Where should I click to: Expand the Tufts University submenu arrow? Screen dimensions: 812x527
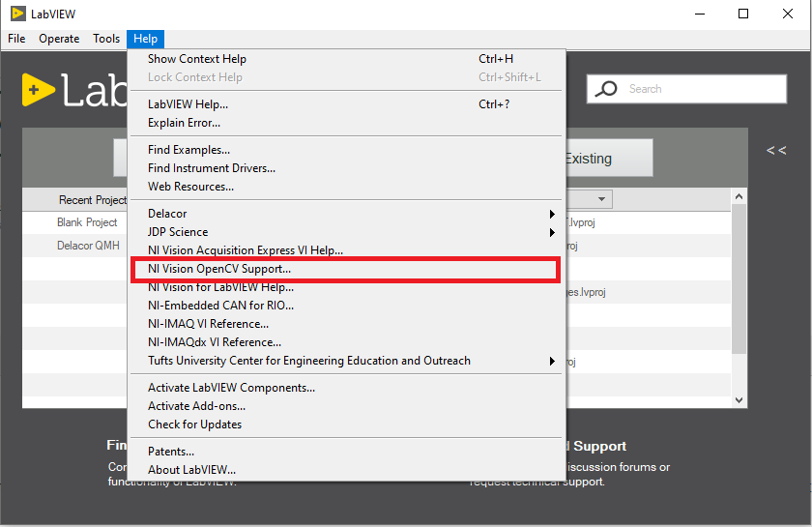click(x=552, y=362)
